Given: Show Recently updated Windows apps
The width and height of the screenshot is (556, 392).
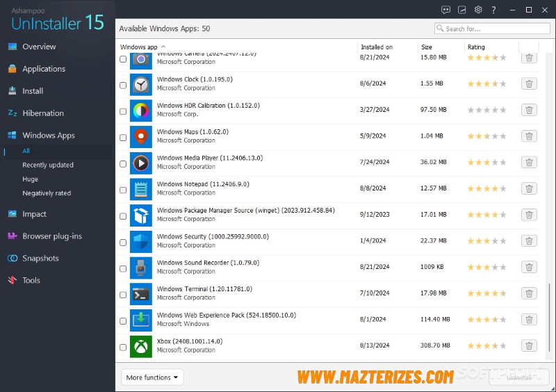Looking at the screenshot, I should [x=48, y=165].
